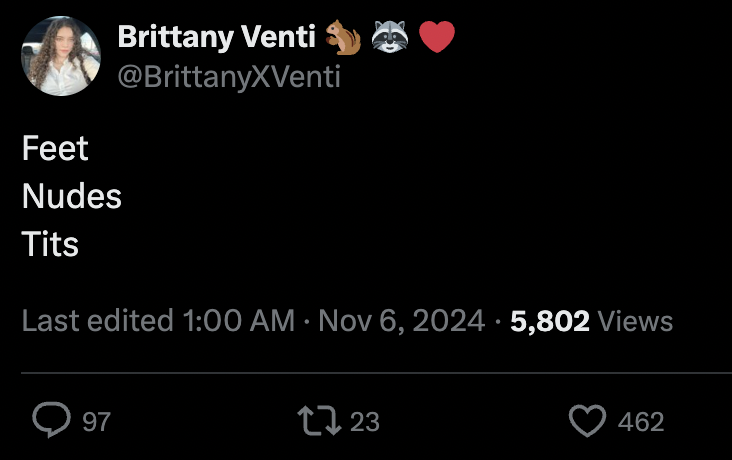
Task: Like the post with the heart outline icon
Action: (587, 421)
